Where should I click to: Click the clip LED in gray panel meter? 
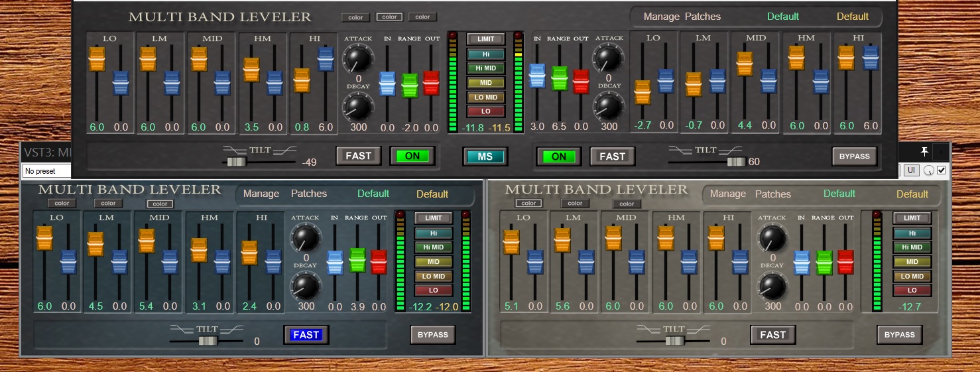[x=878, y=215]
